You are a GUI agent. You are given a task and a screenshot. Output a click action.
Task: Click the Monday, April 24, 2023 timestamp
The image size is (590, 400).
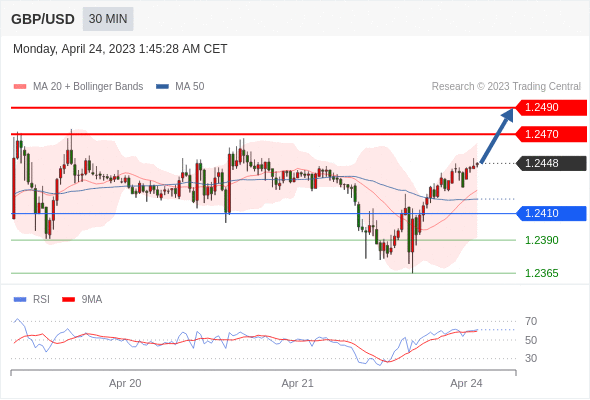coord(120,49)
